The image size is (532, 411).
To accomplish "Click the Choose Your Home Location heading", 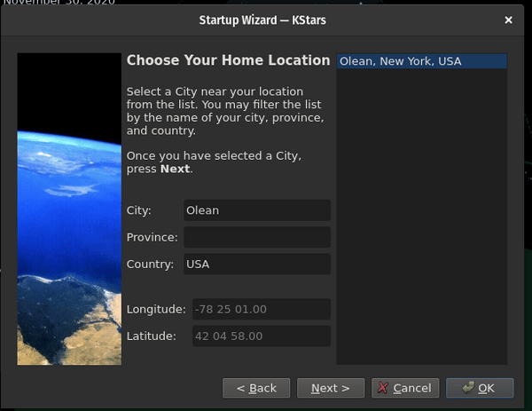I will [x=228, y=60].
